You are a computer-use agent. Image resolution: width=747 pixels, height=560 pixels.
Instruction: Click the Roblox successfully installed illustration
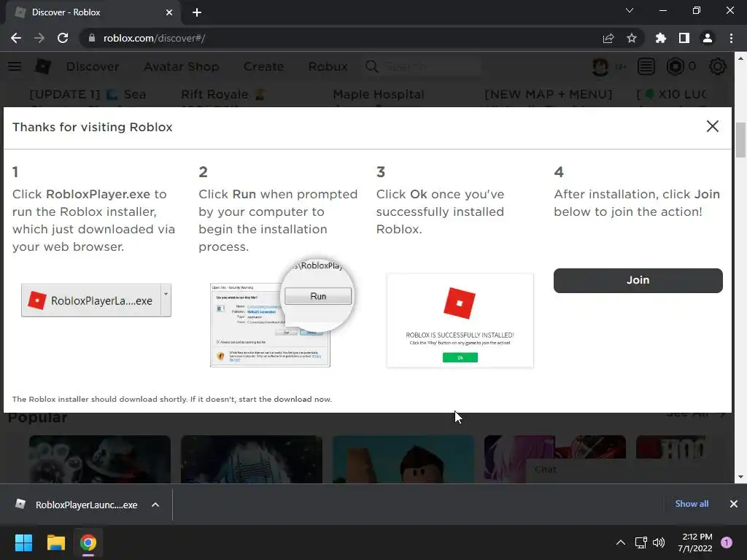460,321
